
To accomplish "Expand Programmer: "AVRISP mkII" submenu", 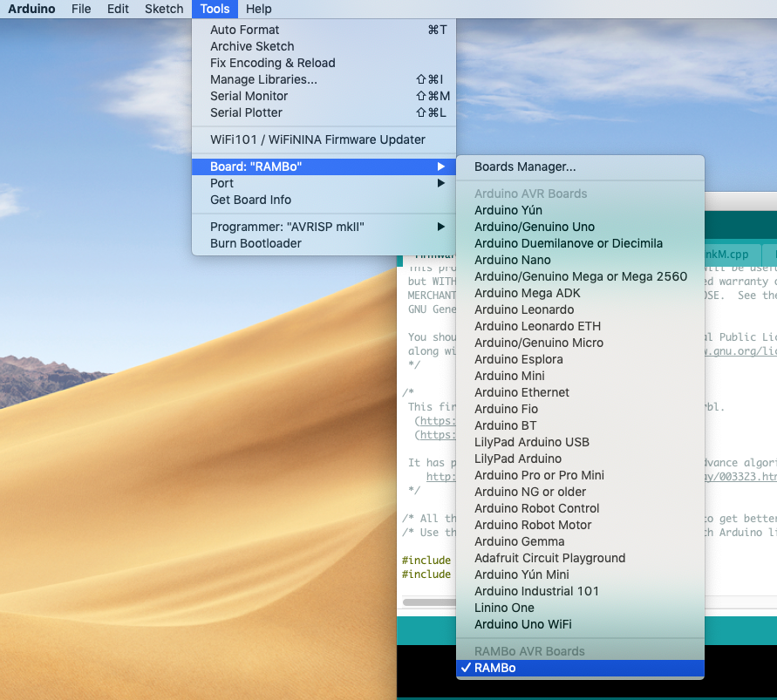I will pos(324,227).
